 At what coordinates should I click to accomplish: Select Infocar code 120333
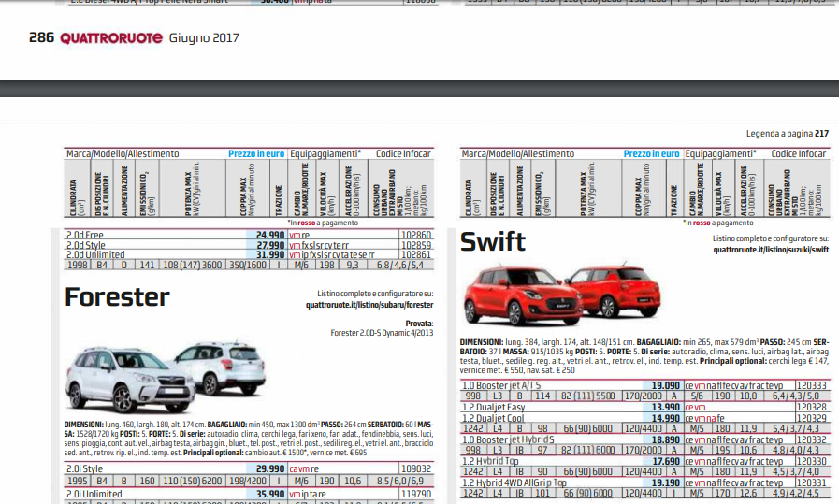tap(811, 385)
